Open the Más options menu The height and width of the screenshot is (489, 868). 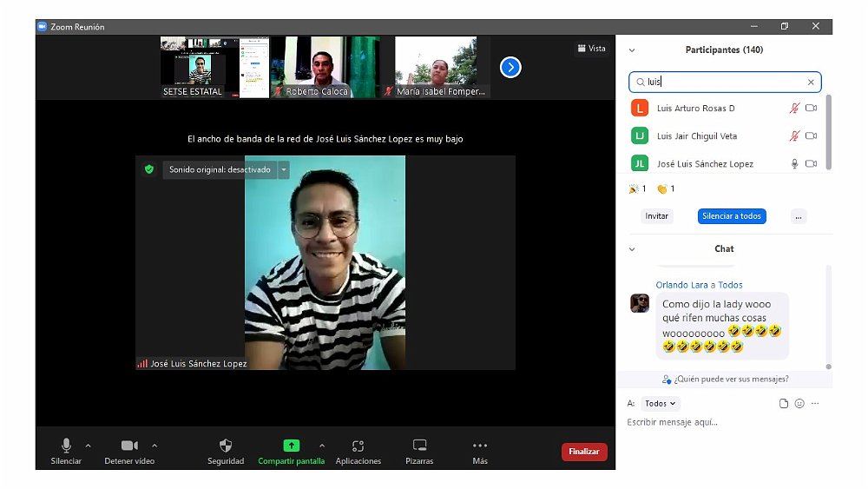tap(480, 446)
